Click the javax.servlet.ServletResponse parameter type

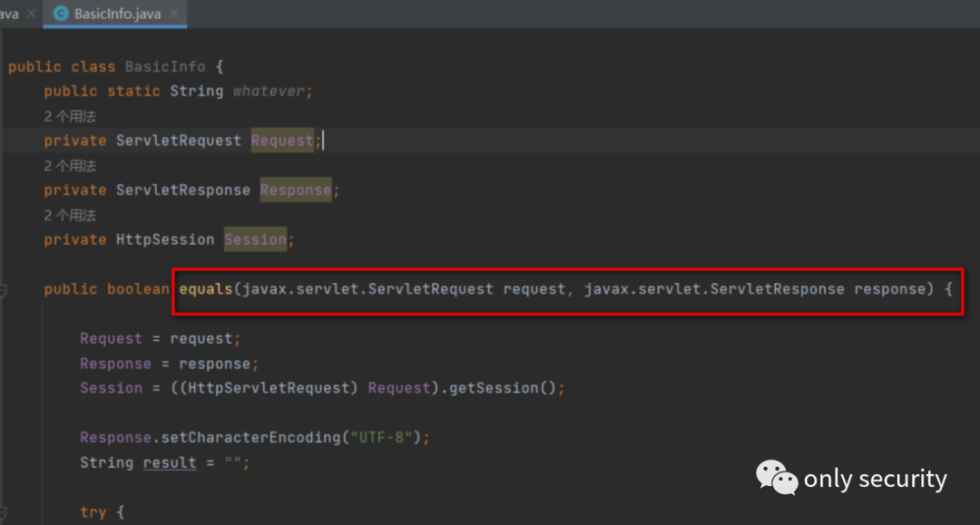pos(714,289)
